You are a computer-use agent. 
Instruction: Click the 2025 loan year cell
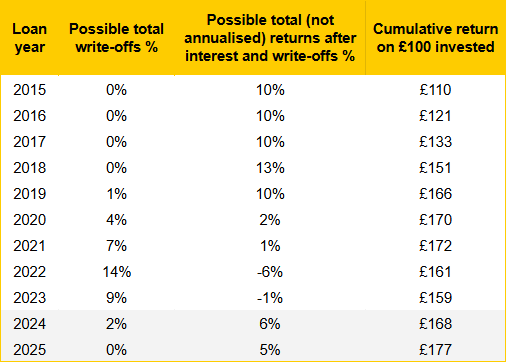pyautogui.click(x=29, y=350)
